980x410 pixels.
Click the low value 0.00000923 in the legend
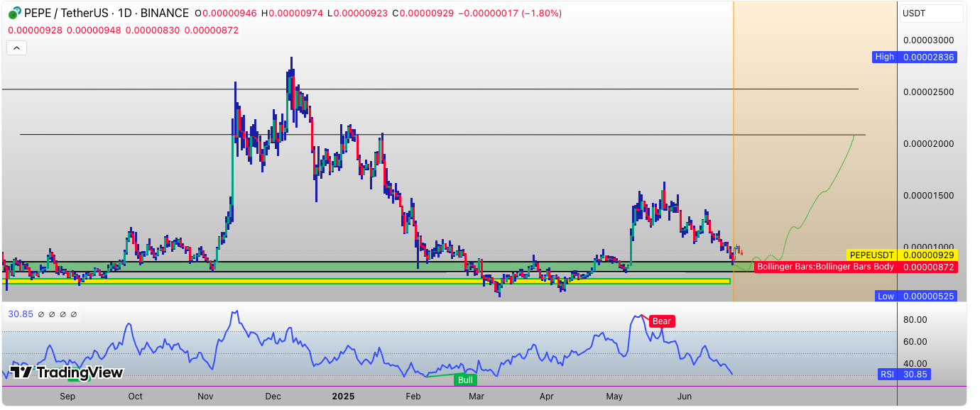pos(359,13)
